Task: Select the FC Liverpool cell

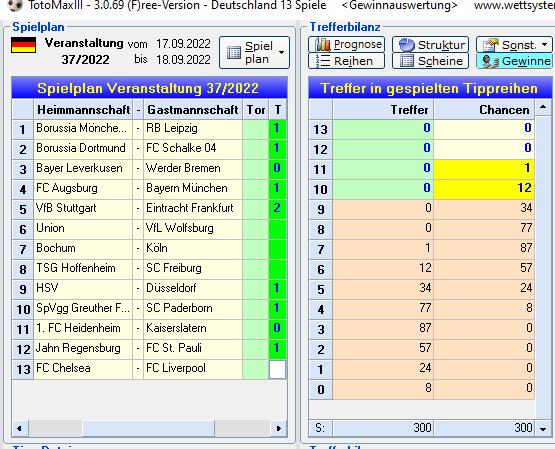Action: pos(193,369)
